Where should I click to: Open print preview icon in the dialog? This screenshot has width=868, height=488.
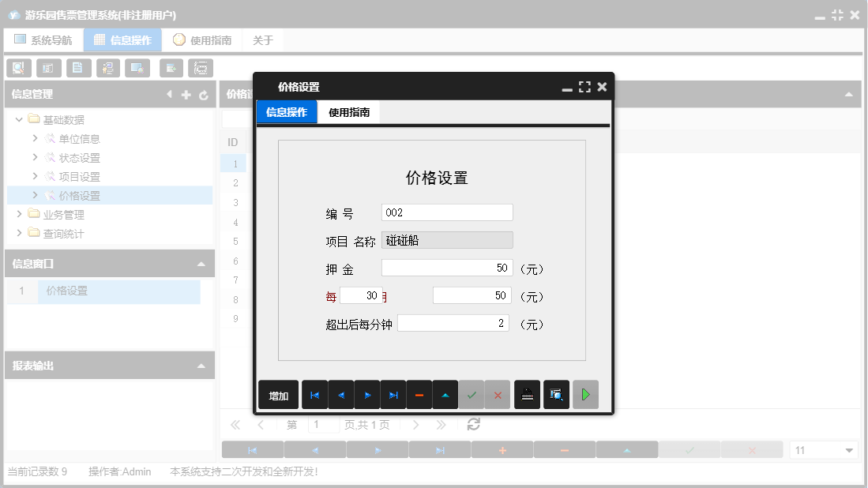point(555,395)
